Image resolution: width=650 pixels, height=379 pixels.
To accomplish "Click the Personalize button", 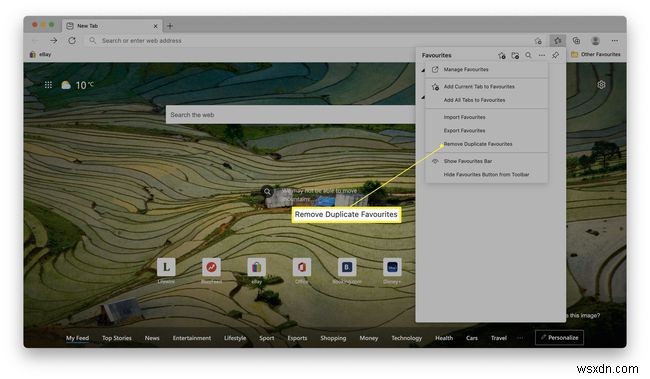I will click(x=559, y=338).
